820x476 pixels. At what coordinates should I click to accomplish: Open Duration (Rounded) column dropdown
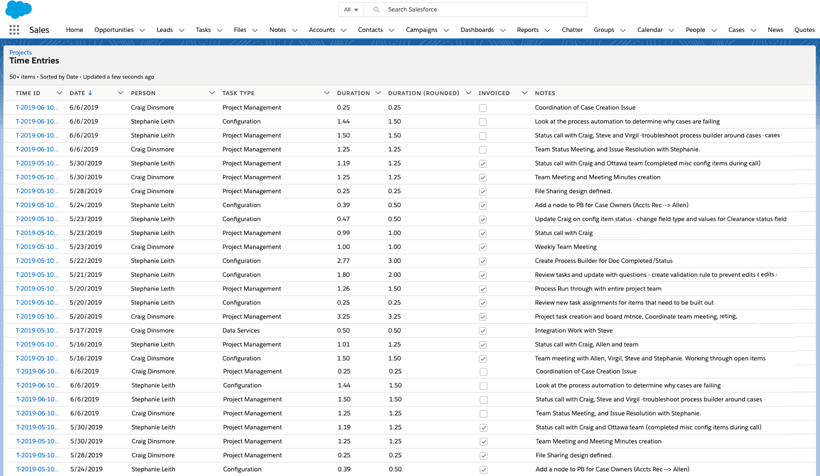tap(468, 93)
